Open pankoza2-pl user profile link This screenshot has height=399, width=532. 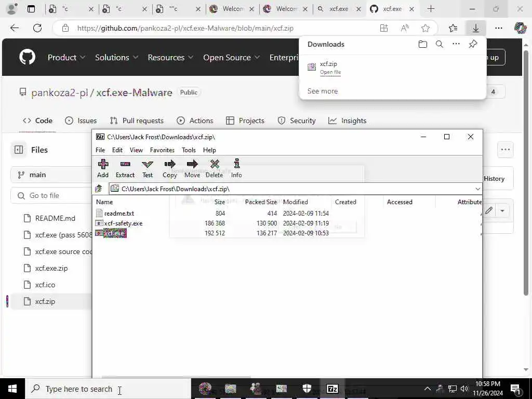click(59, 92)
